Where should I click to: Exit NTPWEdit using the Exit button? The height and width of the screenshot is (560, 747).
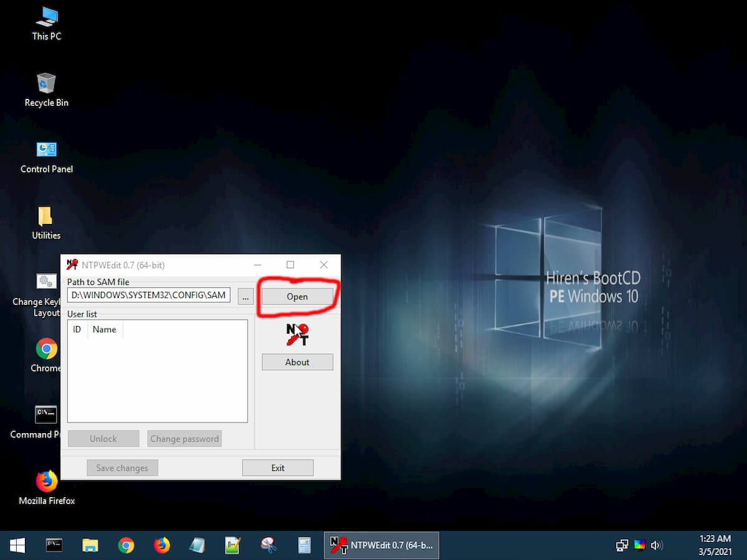278,468
